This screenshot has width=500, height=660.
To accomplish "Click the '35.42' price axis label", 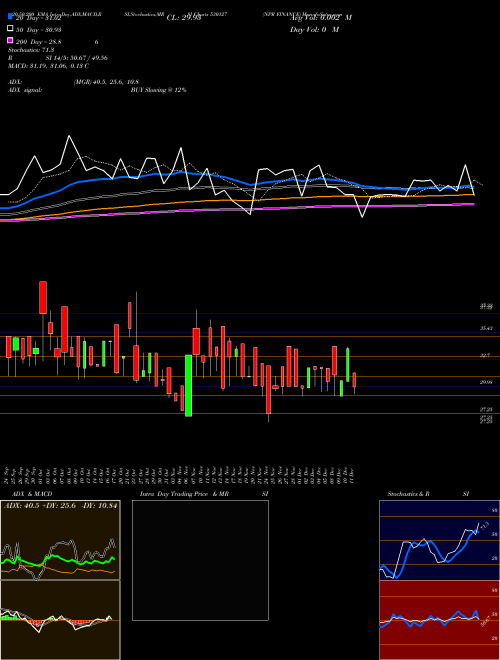I will click(486, 328).
